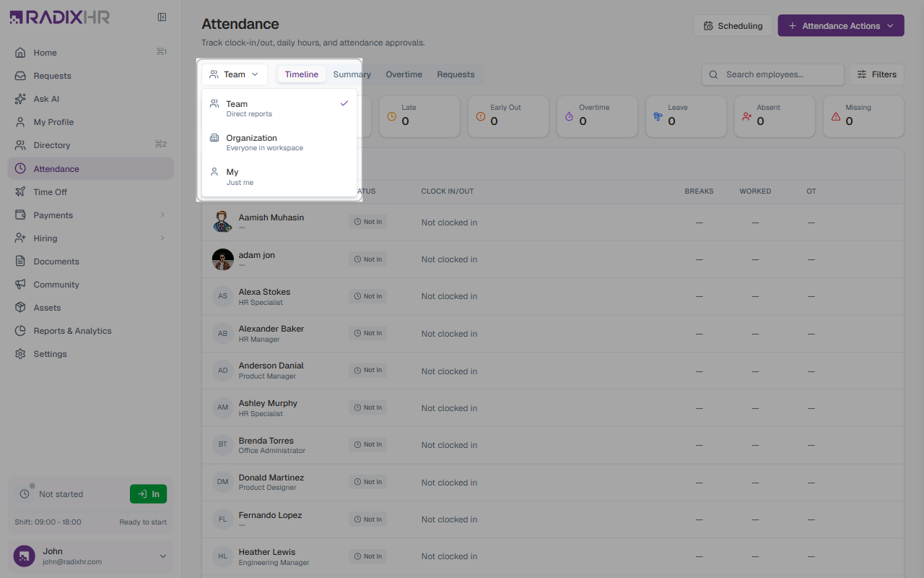Open Aamish Muhasin's avatar picture
Viewport: 924px width, 578px height.
(223, 222)
